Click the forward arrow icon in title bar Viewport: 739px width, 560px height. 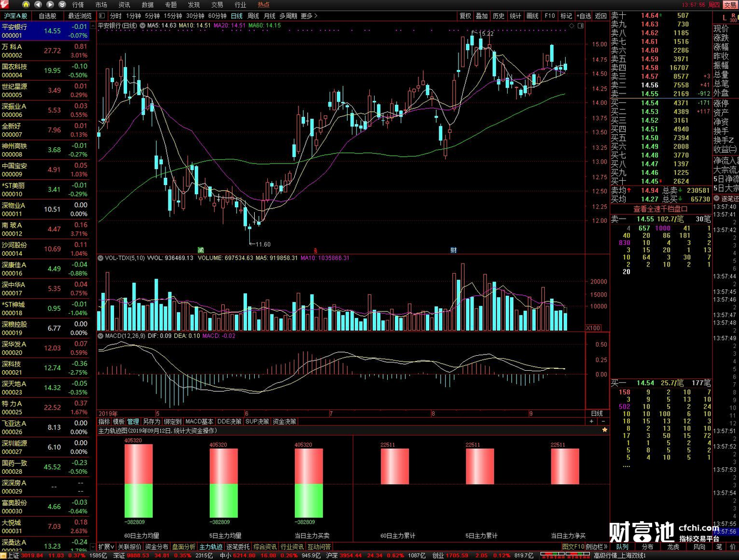click(51, 5)
